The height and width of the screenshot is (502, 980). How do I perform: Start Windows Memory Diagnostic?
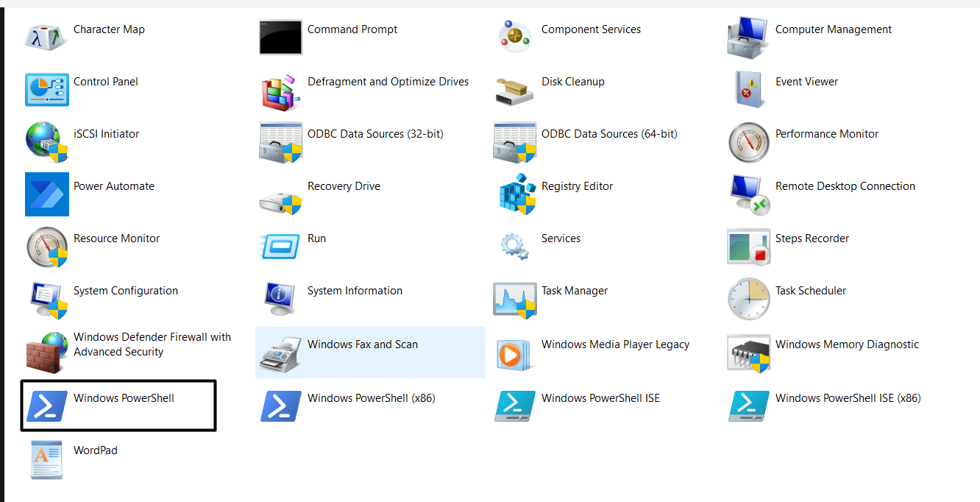click(x=847, y=344)
